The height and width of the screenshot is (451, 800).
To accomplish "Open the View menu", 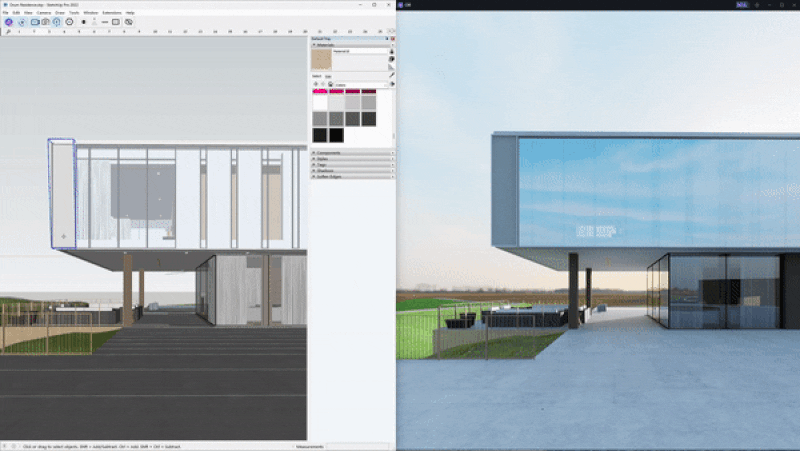I will click(28, 13).
